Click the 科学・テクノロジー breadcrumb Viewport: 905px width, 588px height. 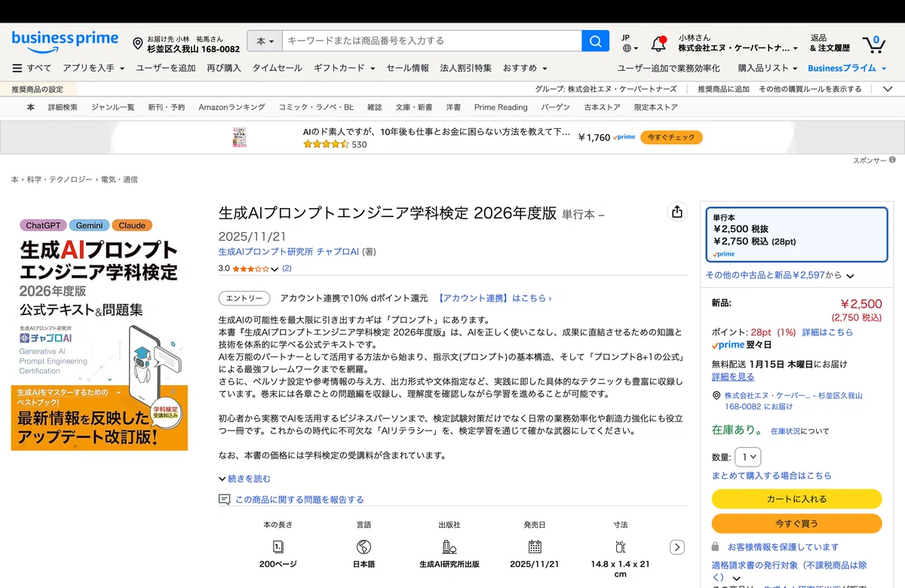60,179
